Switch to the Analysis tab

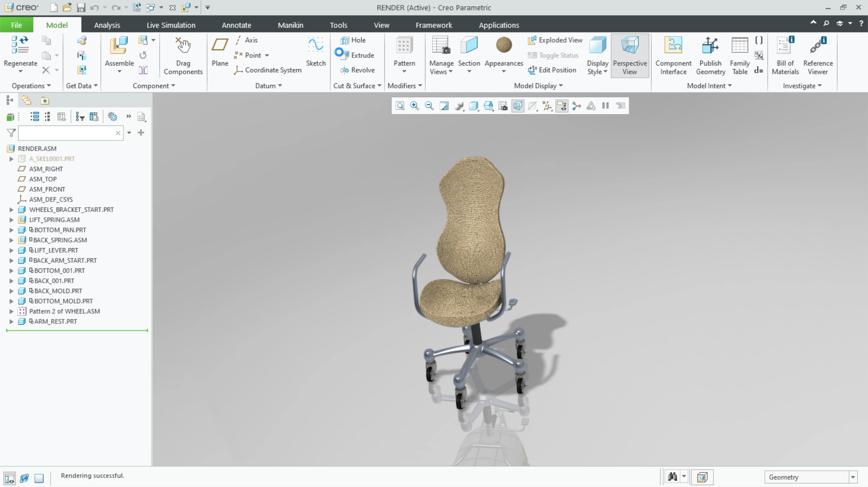click(107, 25)
